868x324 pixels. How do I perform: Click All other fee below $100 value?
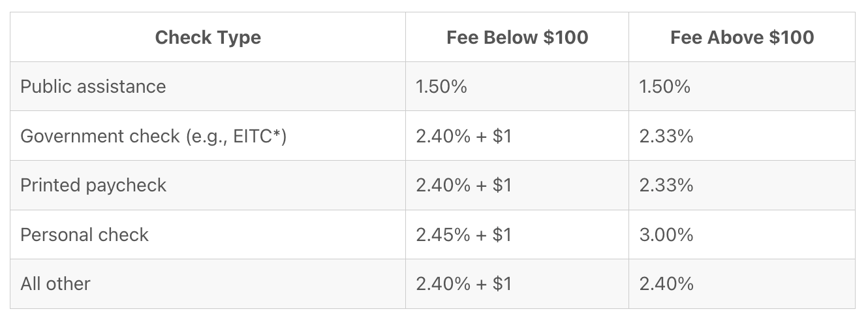pos(463,284)
